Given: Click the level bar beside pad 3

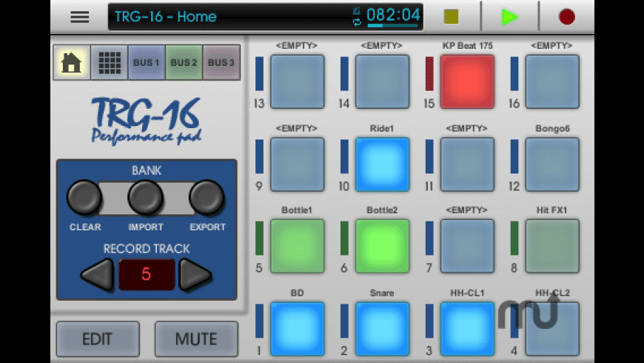Looking at the screenshot, I should tap(429, 321).
